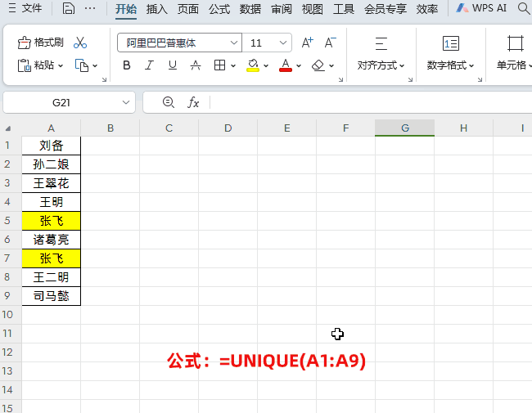The image size is (532, 413).
Task: Expand the copy options arrow
Action: (95, 65)
